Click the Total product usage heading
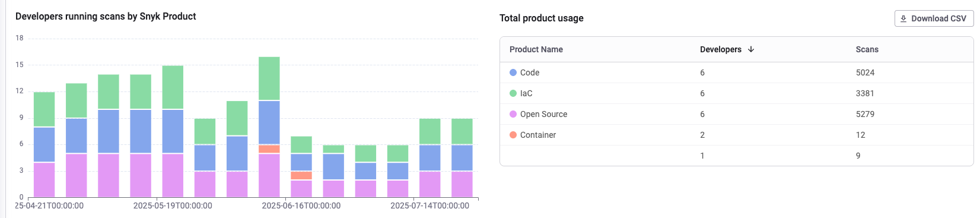 [542, 18]
